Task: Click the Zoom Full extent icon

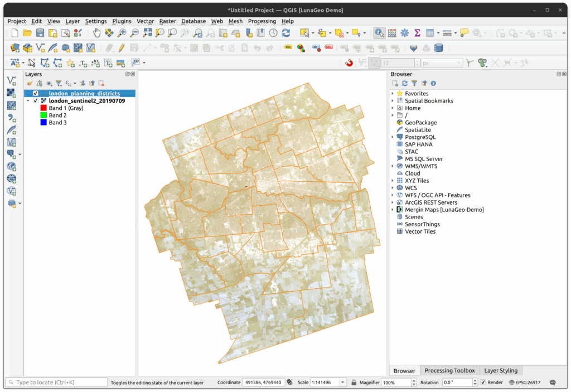Action: [147, 33]
